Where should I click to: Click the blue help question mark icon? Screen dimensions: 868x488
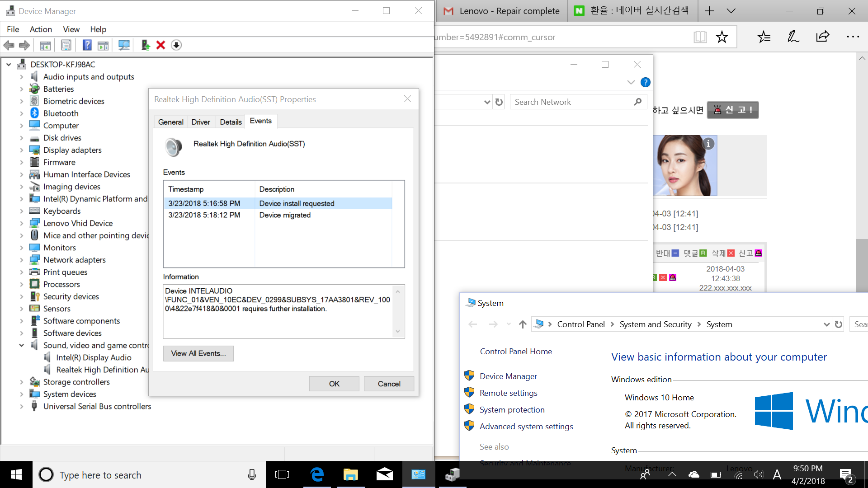click(646, 82)
